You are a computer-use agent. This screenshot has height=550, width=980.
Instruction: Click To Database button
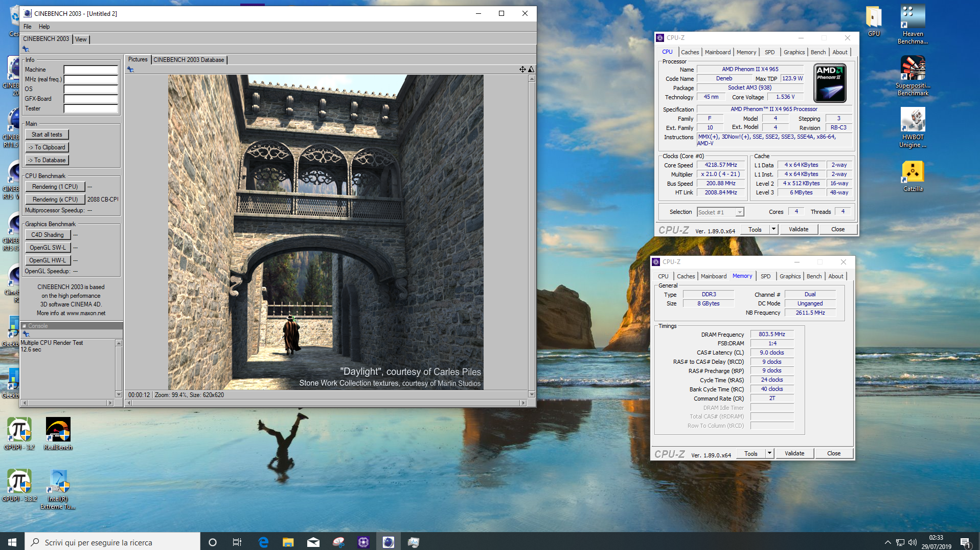[x=47, y=160]
